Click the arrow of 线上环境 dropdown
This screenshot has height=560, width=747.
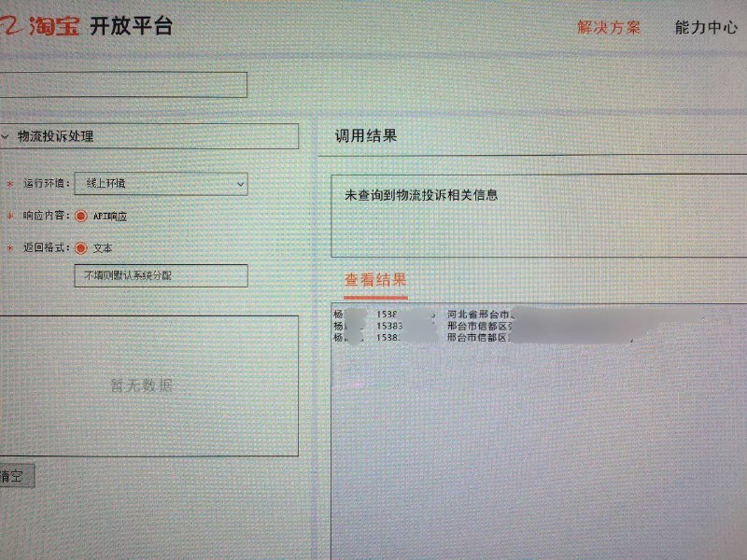240,184
